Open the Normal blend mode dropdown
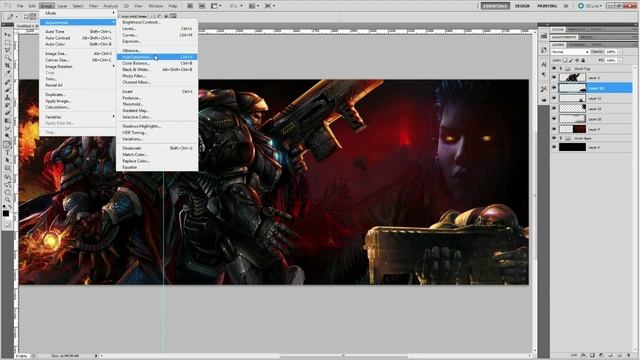The width and height of the screenshot is (640, 360). 570,52
